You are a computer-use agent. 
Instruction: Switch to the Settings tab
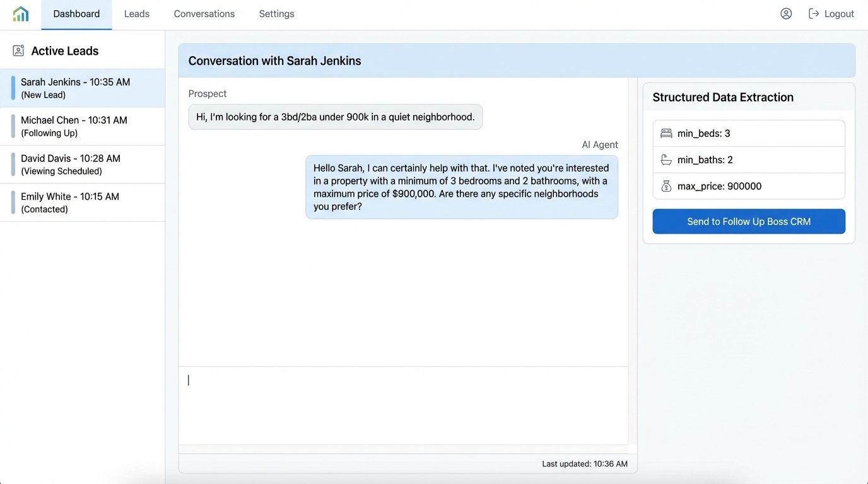pyautogui.click(x=276, y=13)
